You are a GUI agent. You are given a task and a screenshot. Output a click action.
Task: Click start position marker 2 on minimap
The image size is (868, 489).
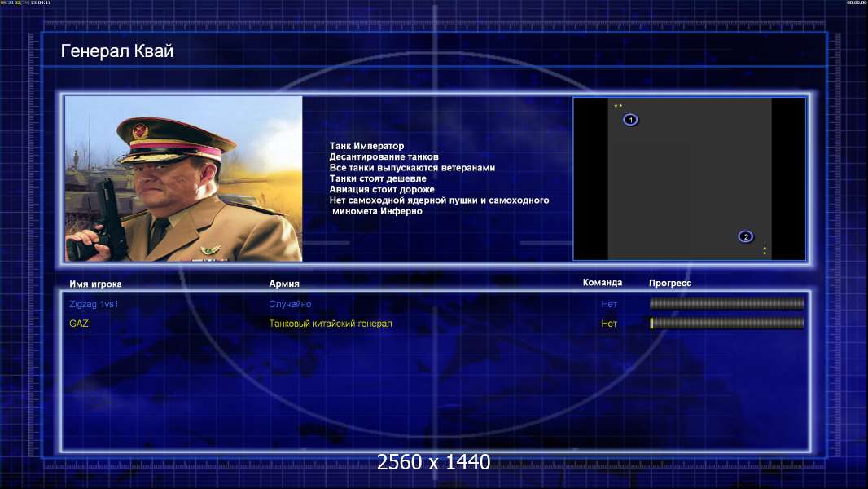point(746,236)
